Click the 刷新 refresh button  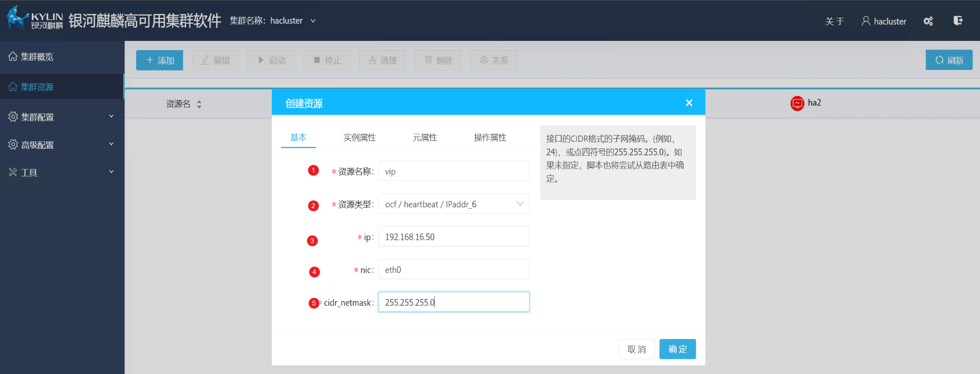pos(949,60)
